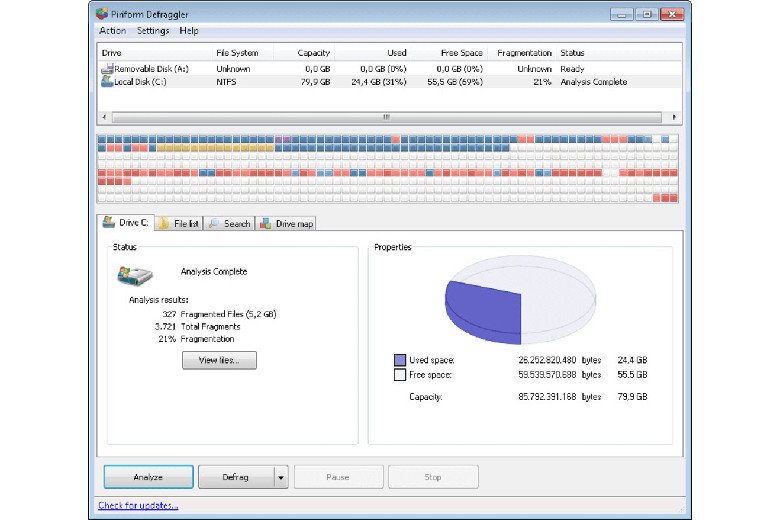Maximize the Defraggler window
780x520 pixels.
pos(647,14)
